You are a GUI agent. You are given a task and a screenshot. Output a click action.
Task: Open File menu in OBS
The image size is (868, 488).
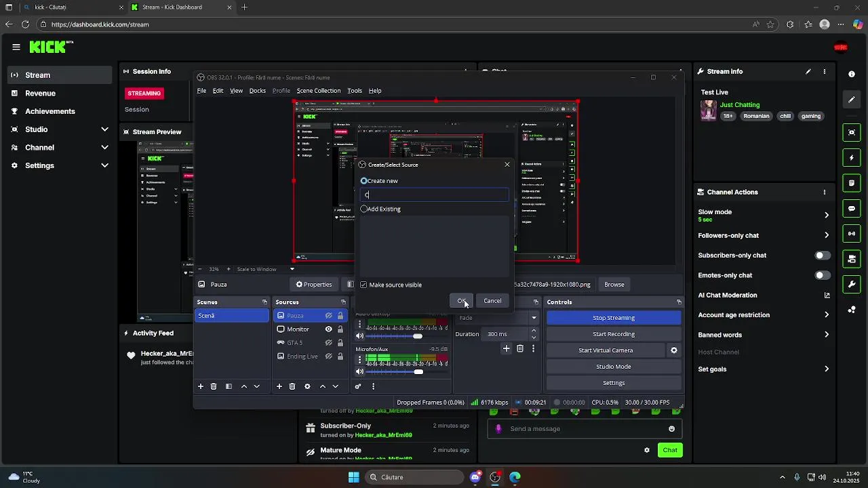tap(201, 91)
